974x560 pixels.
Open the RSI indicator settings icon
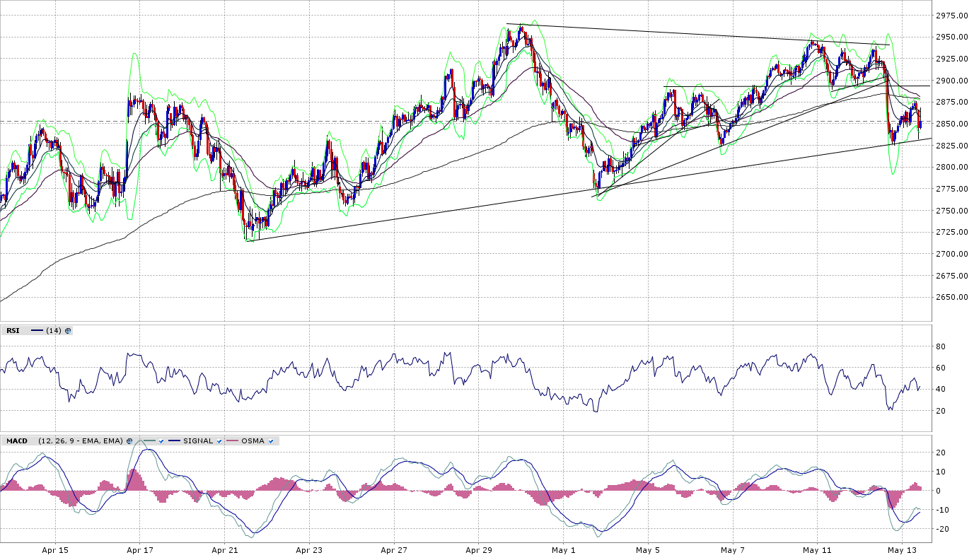[x=69, y=330]
